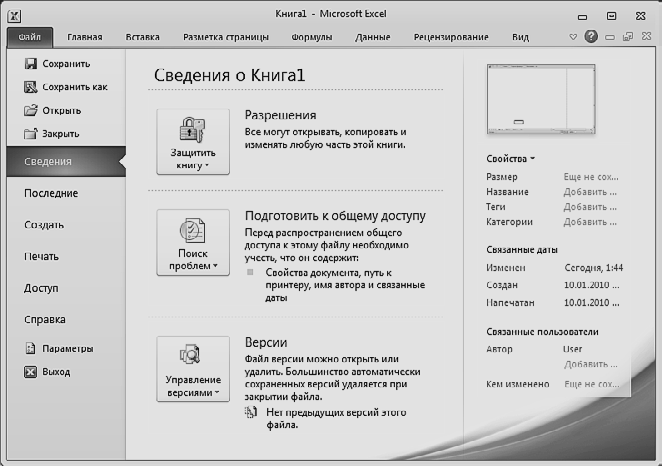
Task: Open Help question mark icon
Action: pyautogui.click(x=591, y=37)
